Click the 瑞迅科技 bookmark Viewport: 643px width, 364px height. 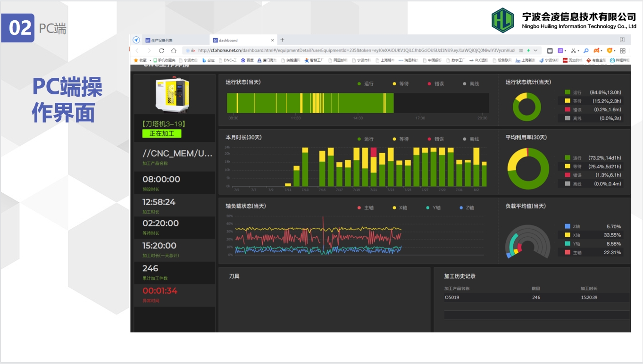pos(408,60)
